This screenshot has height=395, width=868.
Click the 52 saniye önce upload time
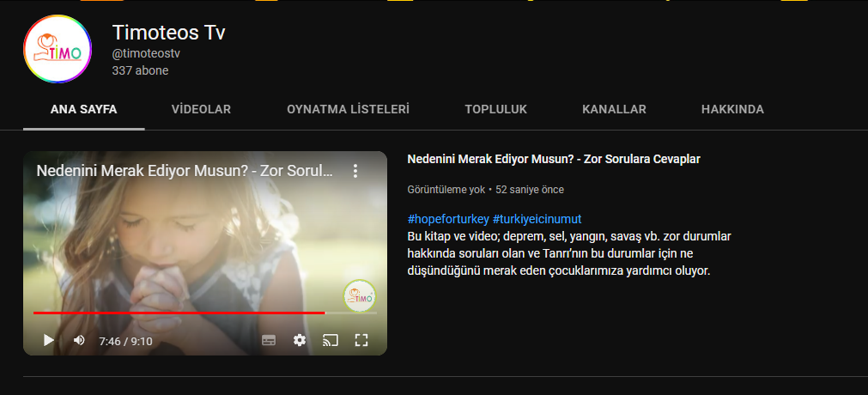click(x=530, y=190)
